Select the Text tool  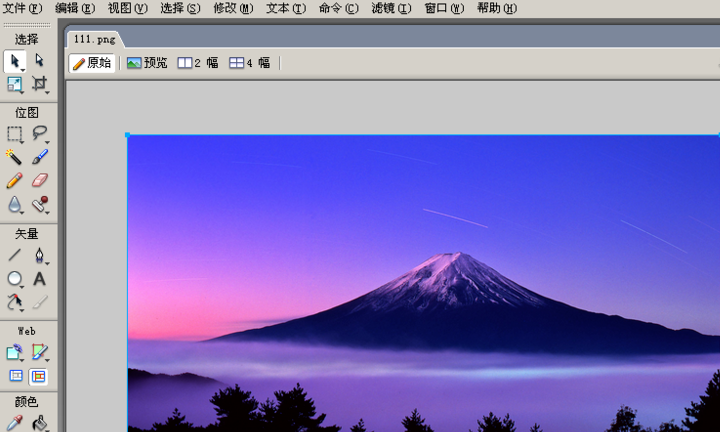39,279
